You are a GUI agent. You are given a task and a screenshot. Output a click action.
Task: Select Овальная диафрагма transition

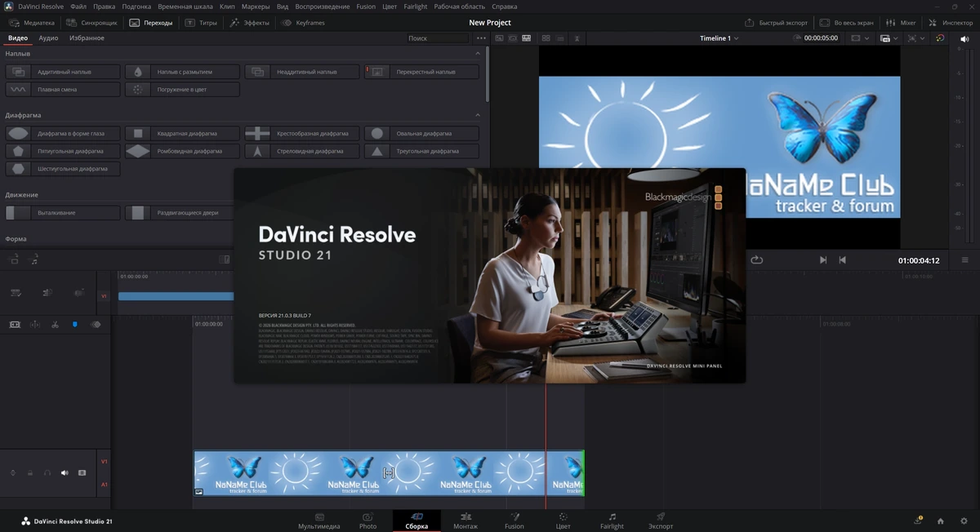(421, 133)
